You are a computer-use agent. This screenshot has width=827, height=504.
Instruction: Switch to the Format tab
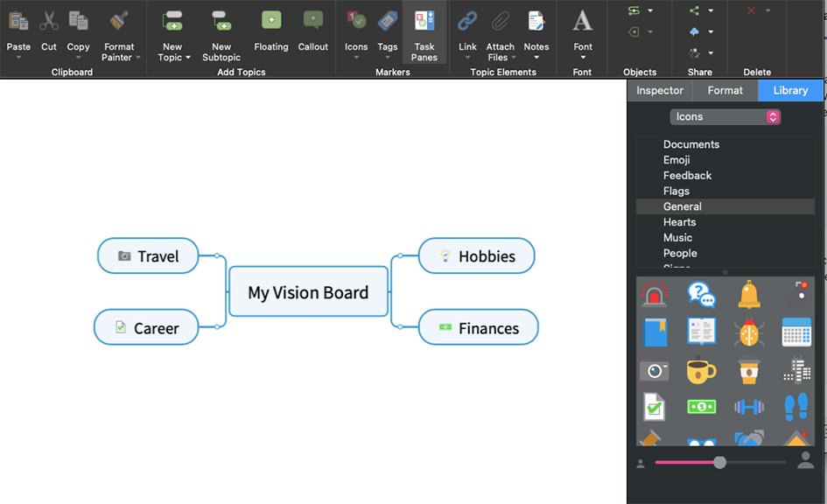point(725,90)
